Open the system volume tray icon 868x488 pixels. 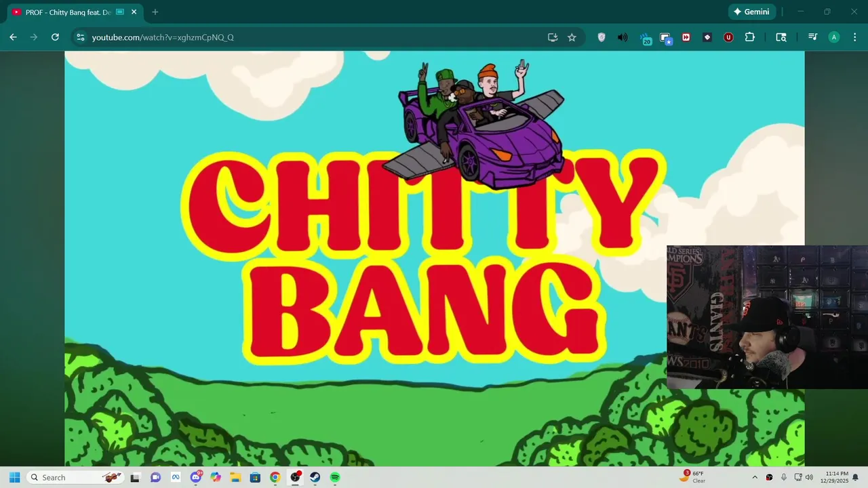pyautogui.click(x=809, y=477)
